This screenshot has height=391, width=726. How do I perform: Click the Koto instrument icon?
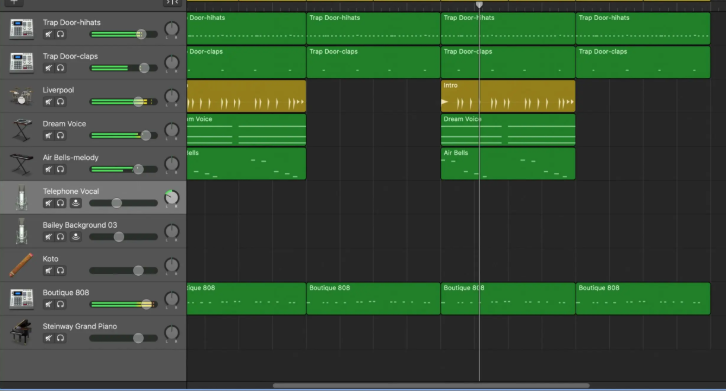(21, 265)
